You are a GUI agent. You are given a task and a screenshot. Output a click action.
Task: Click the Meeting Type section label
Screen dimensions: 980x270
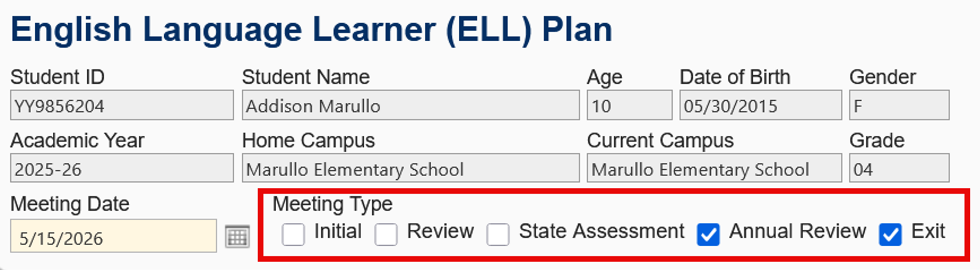pos(332,204)
